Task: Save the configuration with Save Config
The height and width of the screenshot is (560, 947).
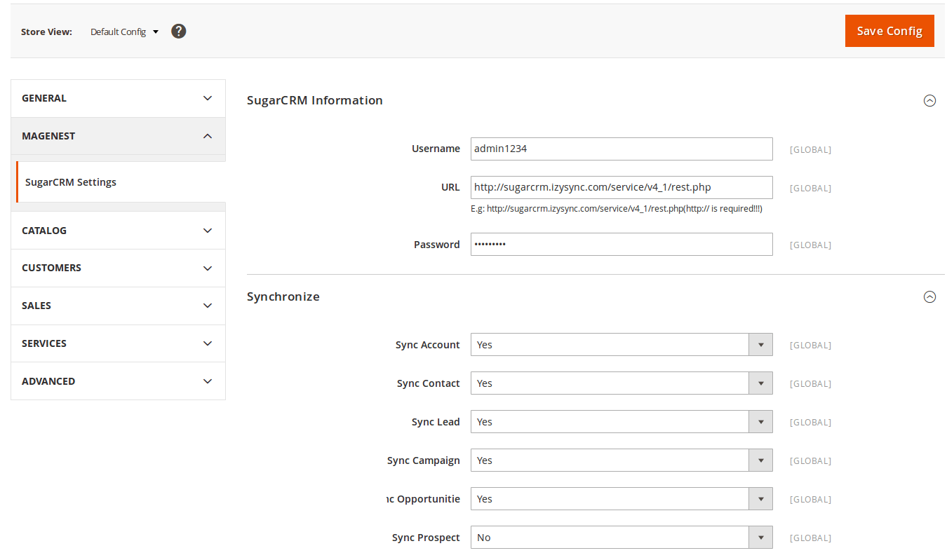Action: click(x=889, y=31)
